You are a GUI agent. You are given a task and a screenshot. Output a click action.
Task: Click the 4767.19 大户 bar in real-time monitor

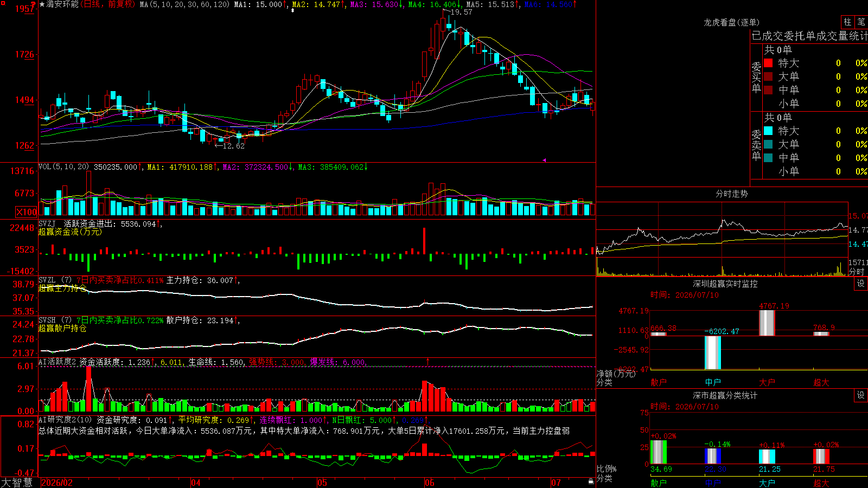click(767, 323)
